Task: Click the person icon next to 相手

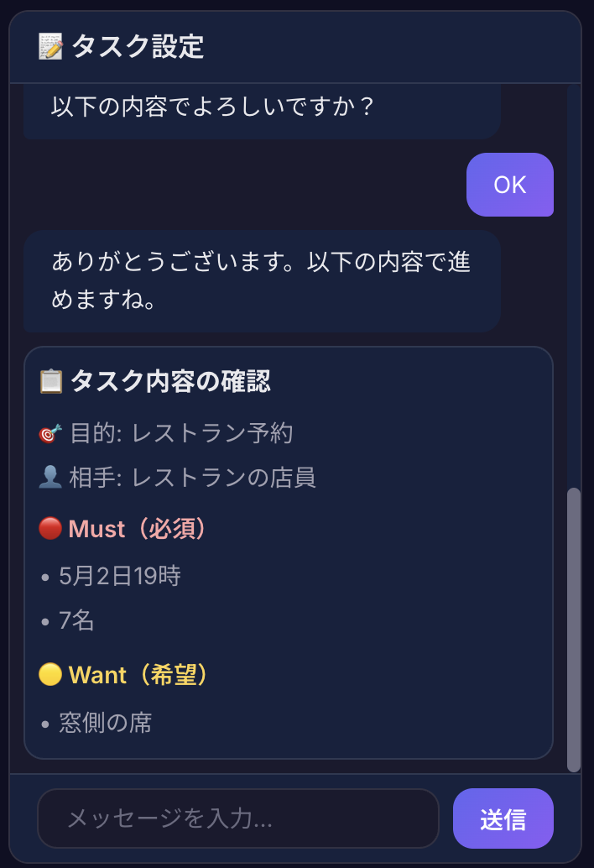Action: click(x=51, y=478)
